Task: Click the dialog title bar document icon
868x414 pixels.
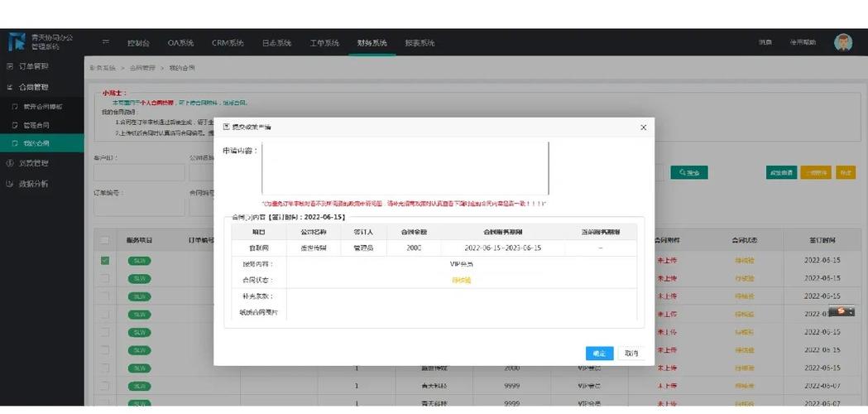Action: (226, 127)
